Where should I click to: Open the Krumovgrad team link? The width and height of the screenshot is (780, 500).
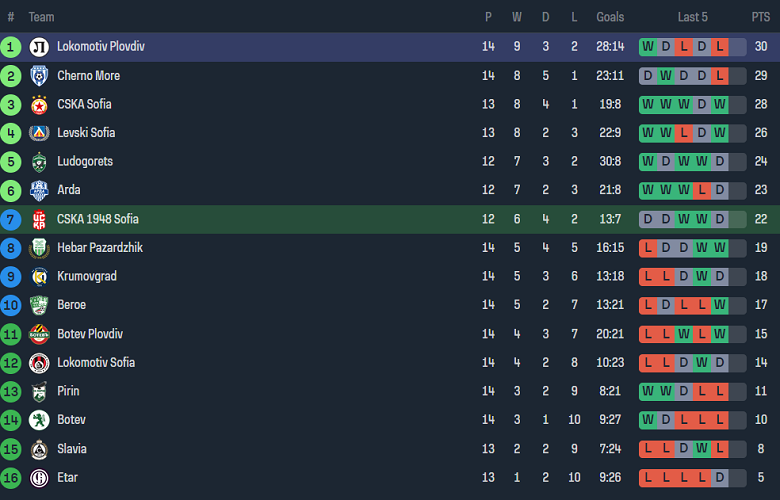point(87,276)
